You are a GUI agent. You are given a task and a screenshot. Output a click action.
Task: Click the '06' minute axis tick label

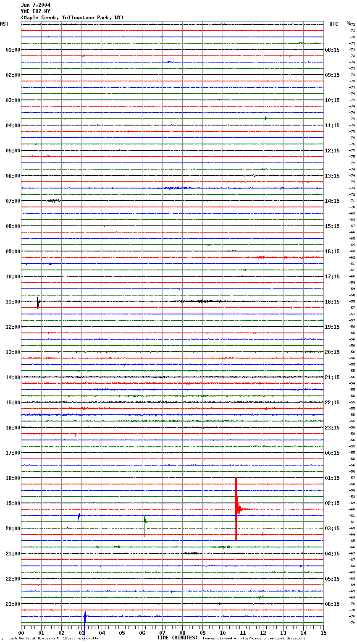click(142, 633)
